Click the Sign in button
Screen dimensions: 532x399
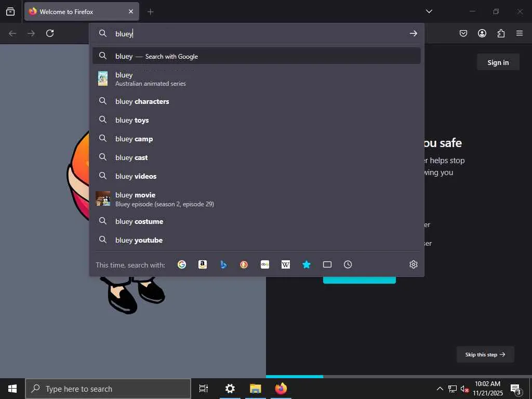click(x=498, y=62)
